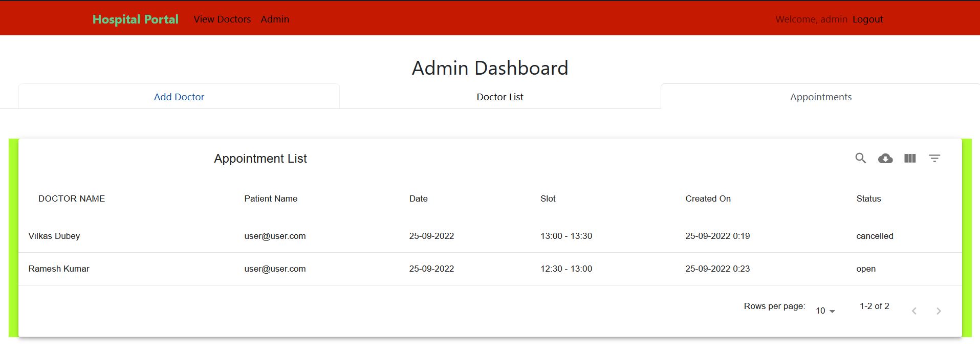Click the 13:00 - 13:30 slot cell

pyautogui.click(x=567, y=236)
